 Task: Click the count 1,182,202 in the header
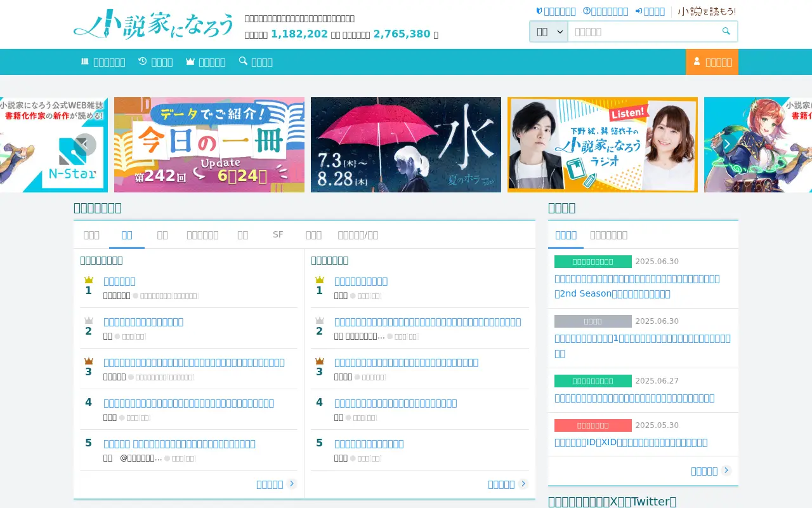click(299, 34)
